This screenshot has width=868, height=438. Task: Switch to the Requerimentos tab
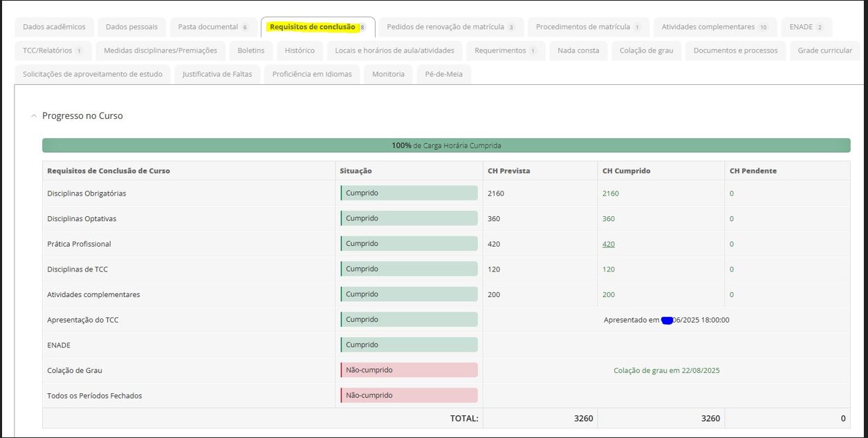506,50
